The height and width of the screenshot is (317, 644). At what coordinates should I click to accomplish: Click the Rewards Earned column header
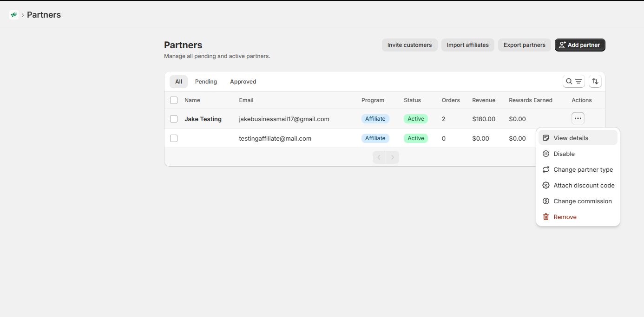[x=531, y=100]
